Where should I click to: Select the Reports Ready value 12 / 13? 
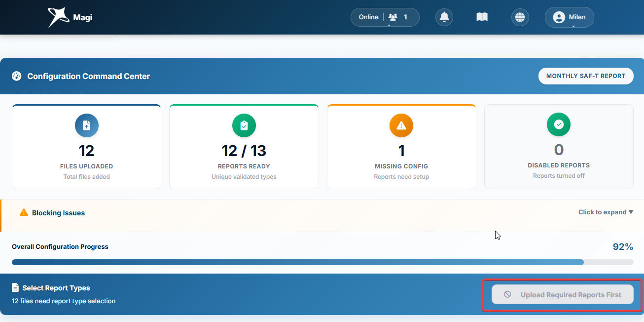[244, 150]
